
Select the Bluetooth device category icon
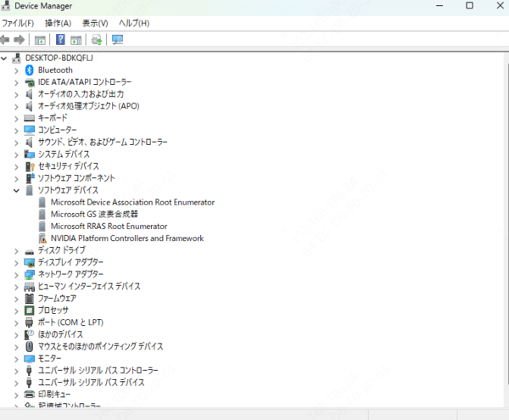point(30,70)
